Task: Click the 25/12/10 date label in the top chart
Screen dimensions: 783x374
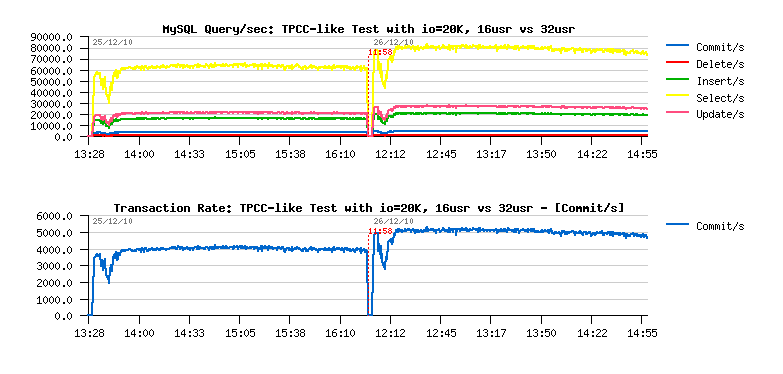Action: 112,42
